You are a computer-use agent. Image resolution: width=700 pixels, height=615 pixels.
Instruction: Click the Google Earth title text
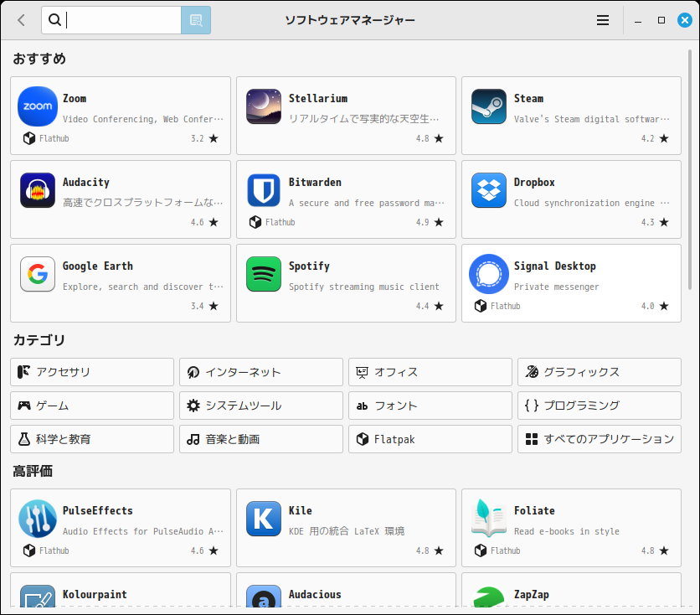(x=98, y=266)
